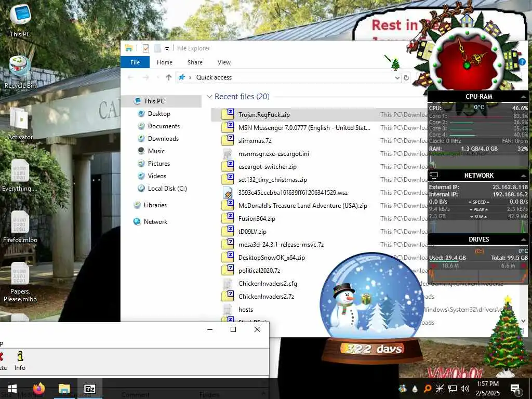Click the ChickenInvaders2.7z archive icon

[228, 295]
